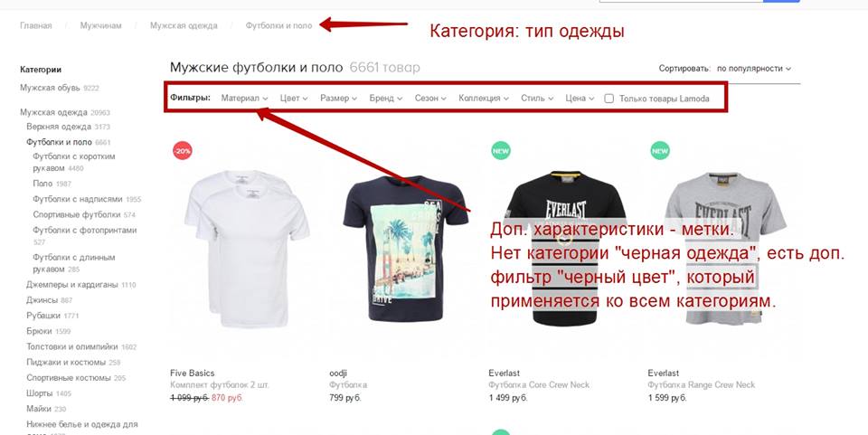Open the Размер filter dropdown
This screenshot has height=435, width=868.
(x=338, y=98)
